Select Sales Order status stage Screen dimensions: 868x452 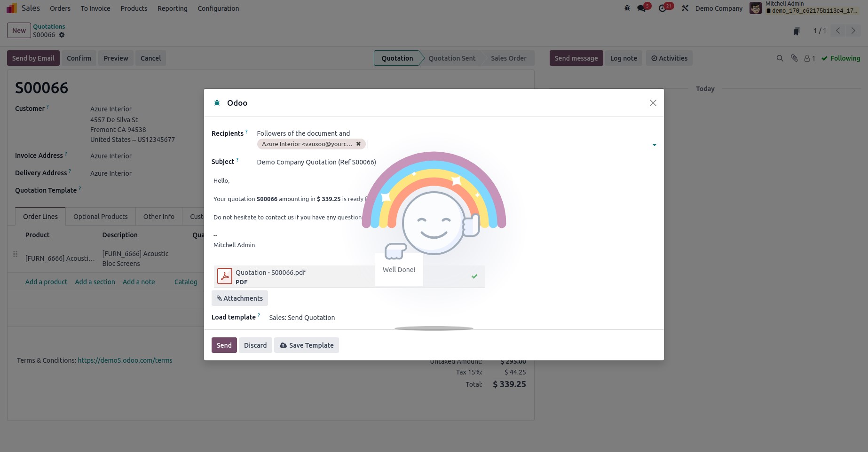(508, 58)
